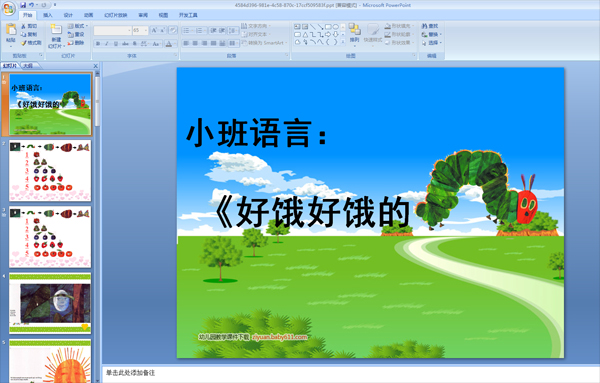
Task: Toggle italic text formatting
Action: pos(107,44)
